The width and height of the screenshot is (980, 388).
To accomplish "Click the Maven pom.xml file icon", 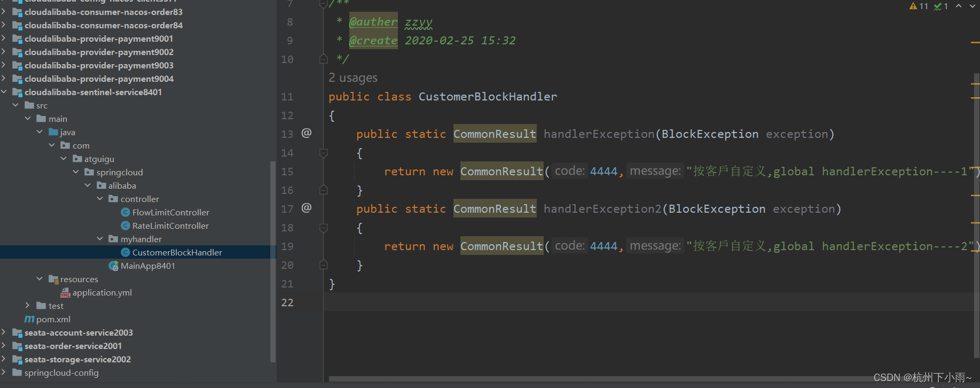I will coord(29,319).
